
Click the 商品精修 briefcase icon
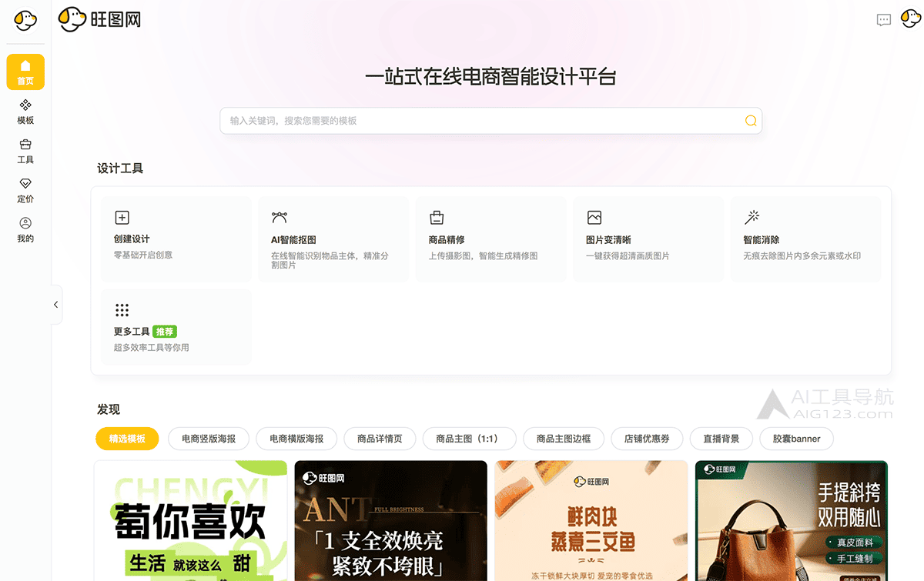(437, 218)
